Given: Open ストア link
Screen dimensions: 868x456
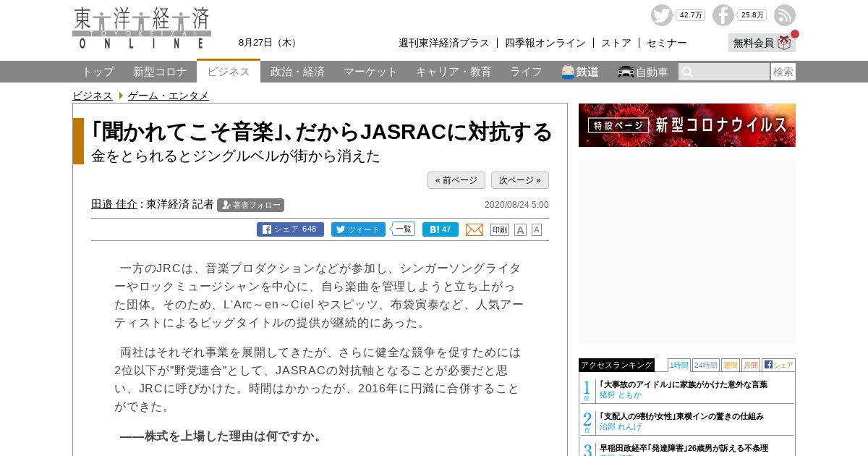Looking at the screenshot, I should coord(616,43).
